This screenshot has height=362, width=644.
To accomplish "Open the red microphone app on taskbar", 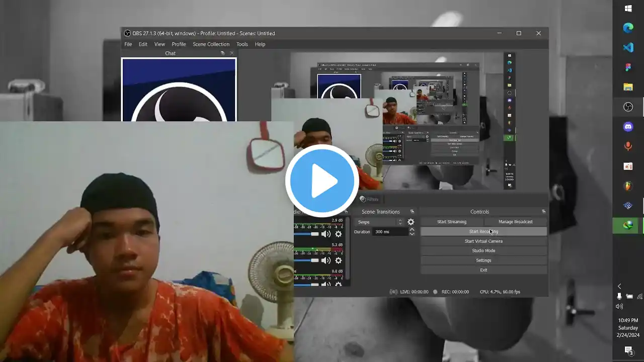I will tap(628, 146).
